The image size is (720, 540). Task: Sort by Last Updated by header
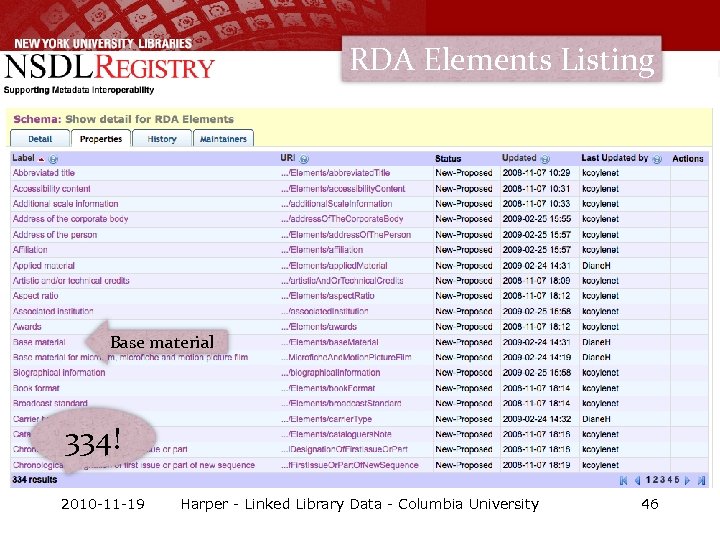point(614,158)
